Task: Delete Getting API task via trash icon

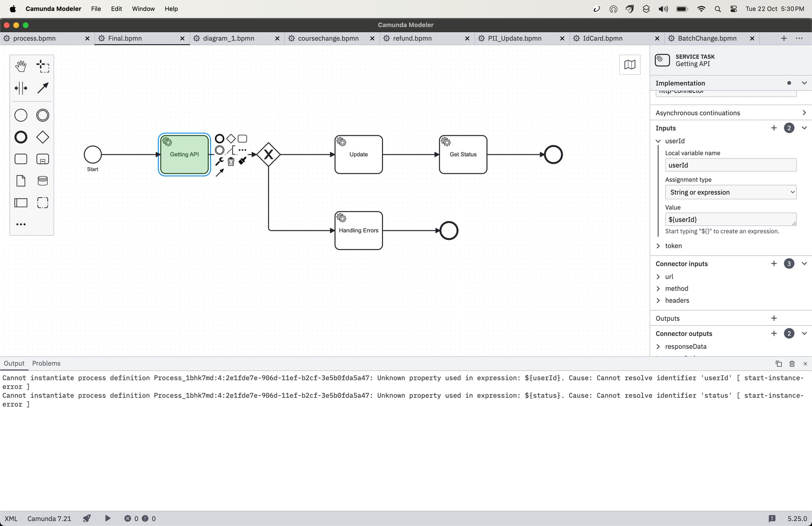Action: [x=231, y=161]
